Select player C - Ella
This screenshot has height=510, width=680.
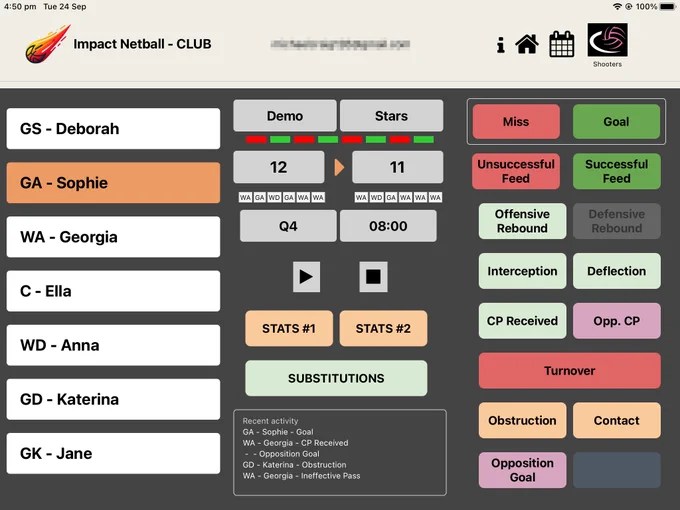(x=113, y=291)
